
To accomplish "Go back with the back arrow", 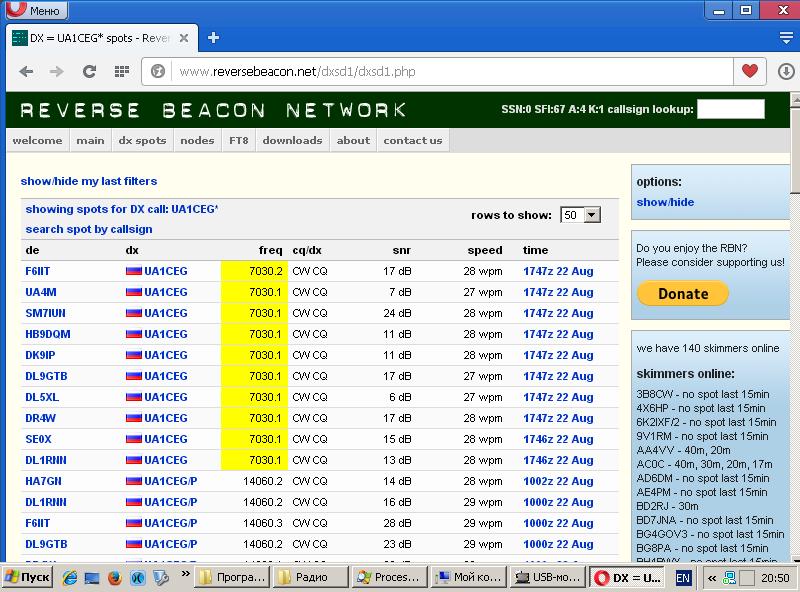I will pyautogui.click(x=26, y=71).
